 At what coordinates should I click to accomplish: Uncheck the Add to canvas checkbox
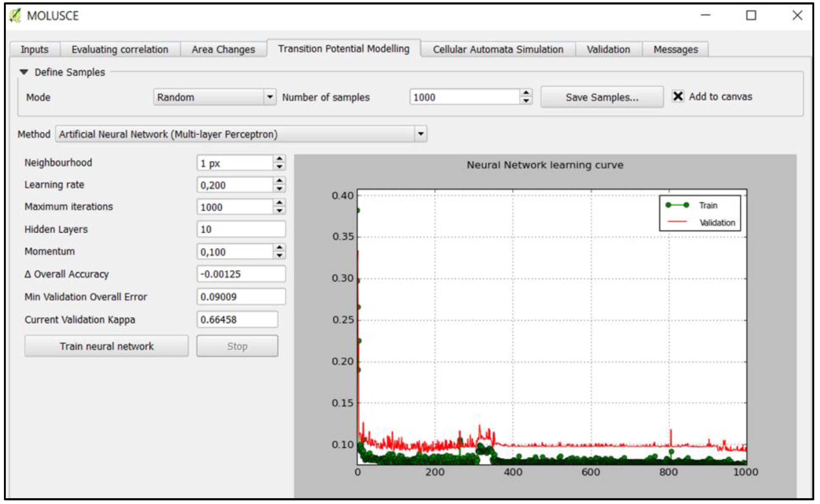click(678, 96)
